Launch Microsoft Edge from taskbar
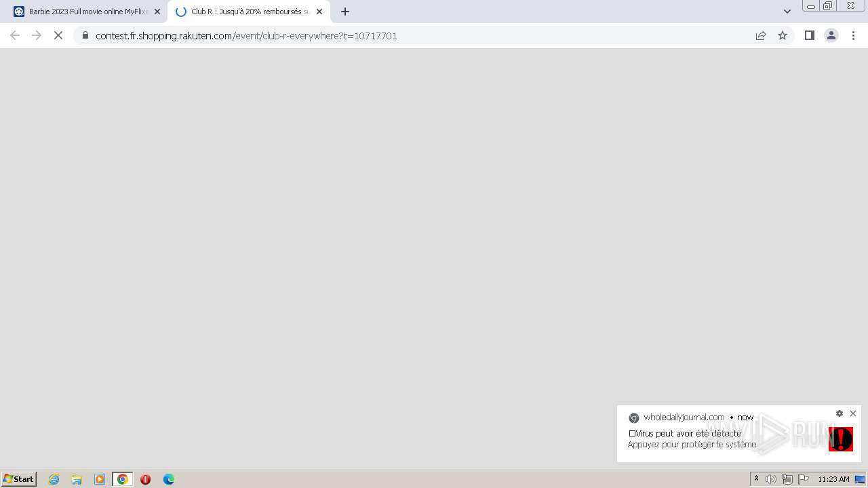This screenshot has height=488, width=868. 169,479
